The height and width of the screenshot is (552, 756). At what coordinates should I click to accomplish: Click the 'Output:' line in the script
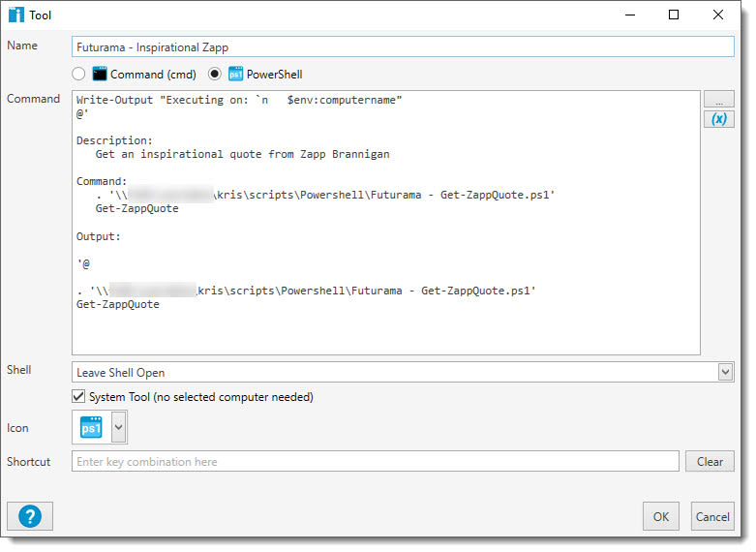pos(99,236)
